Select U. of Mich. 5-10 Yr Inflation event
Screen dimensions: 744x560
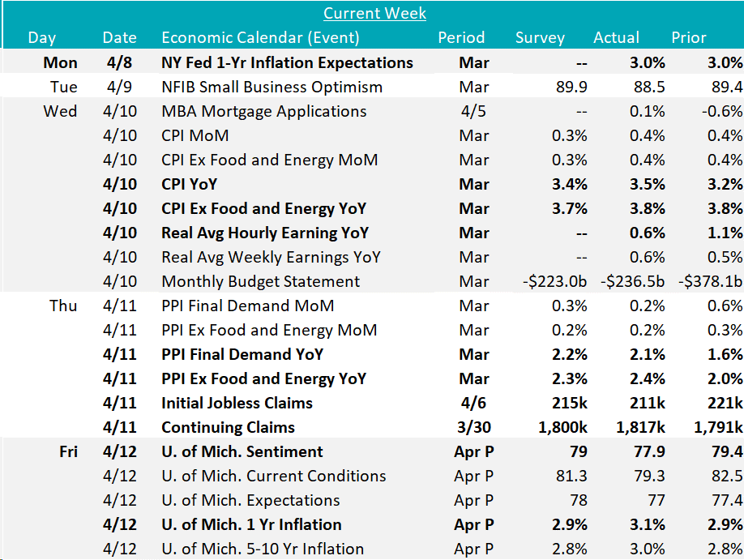point(263,549)
